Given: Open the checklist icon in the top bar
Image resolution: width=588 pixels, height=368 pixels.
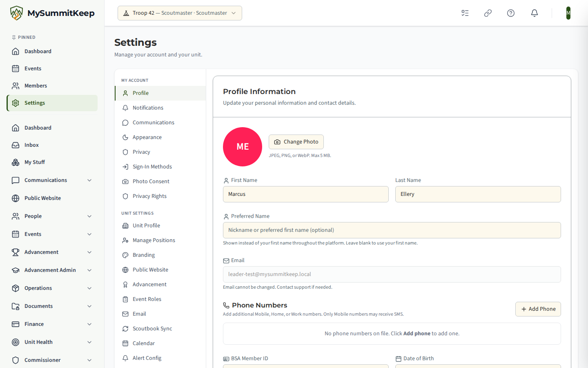Looking at the screenshot, I should (465, 13).
